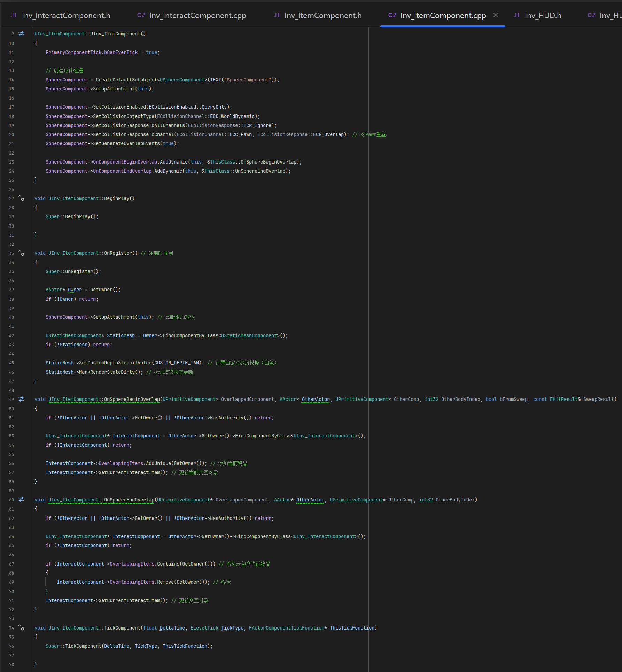Click the gutter icon next to OnSphereEndOverlap definition
The height and width of the screenshot is (672, 622).
[x=21, y=500]
